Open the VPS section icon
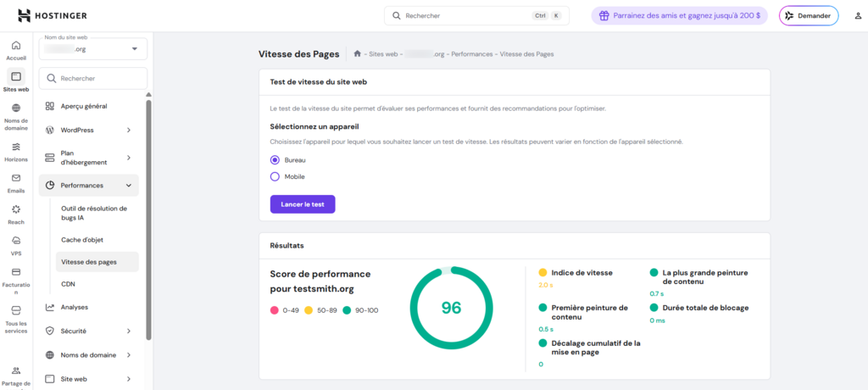This screenshot has height=390, width=868. 16,241
